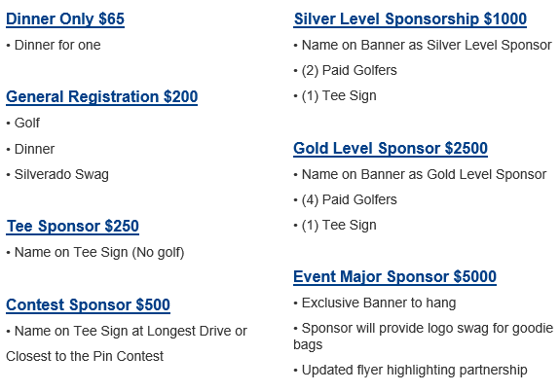Click 'Name on Banner as Gold Level Sponsor'
560x392 pixels.
424,175
